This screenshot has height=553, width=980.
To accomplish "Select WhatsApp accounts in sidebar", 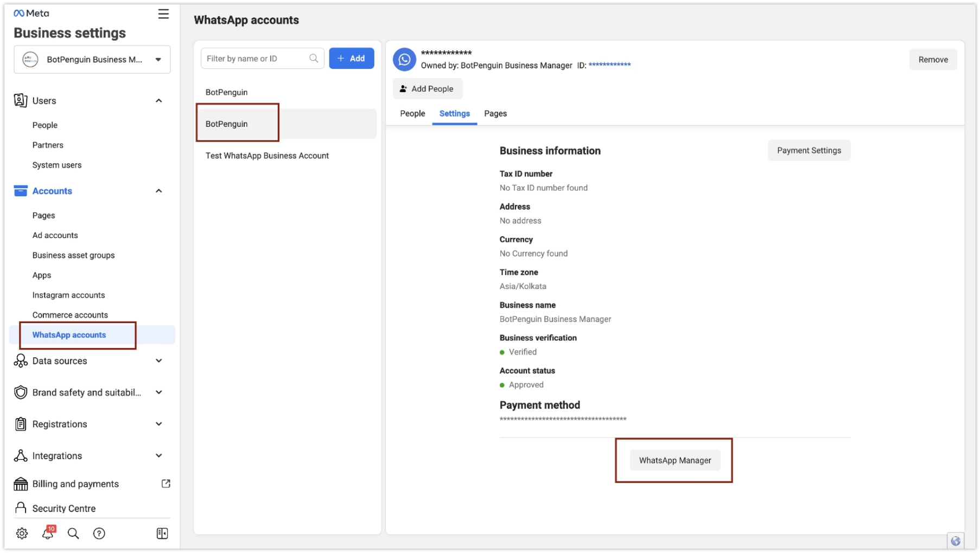I will tap(92, 335).
